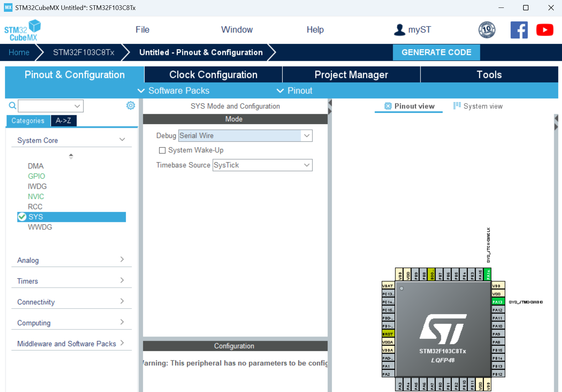Viewport: 562px width, 392px height.
Task: Open the peripheral search combo box
Action: [51, 106]
